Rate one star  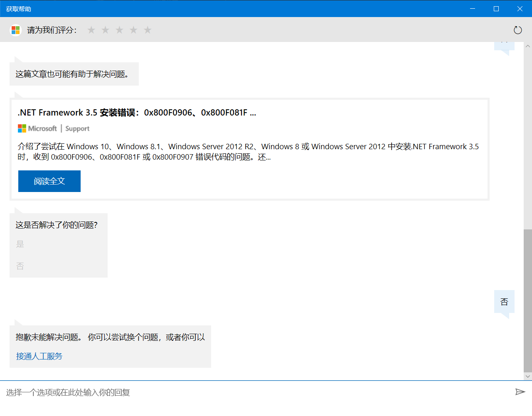[91, 30]
